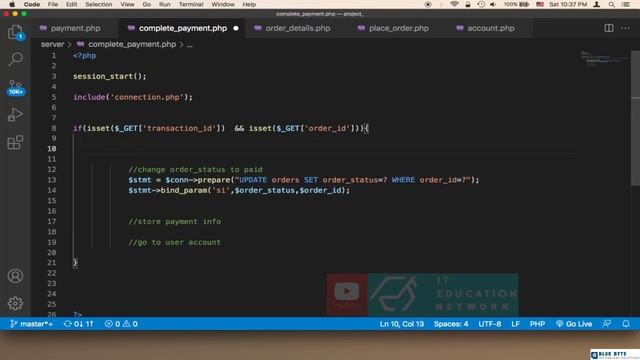Click the code minimap

point(604,59)
